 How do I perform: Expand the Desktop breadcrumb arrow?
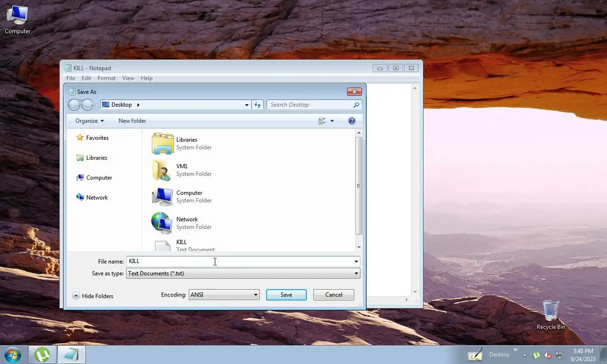pos(138,105)
